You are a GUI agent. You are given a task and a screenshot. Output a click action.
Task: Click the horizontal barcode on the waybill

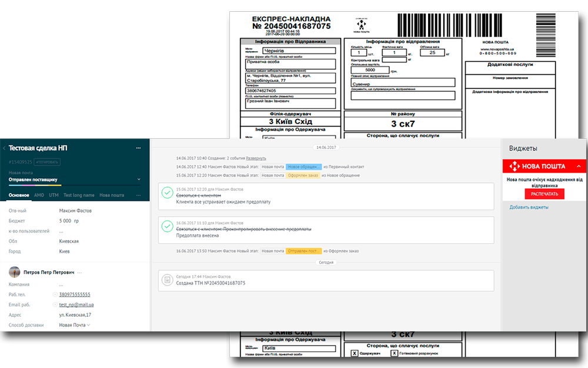450,25
